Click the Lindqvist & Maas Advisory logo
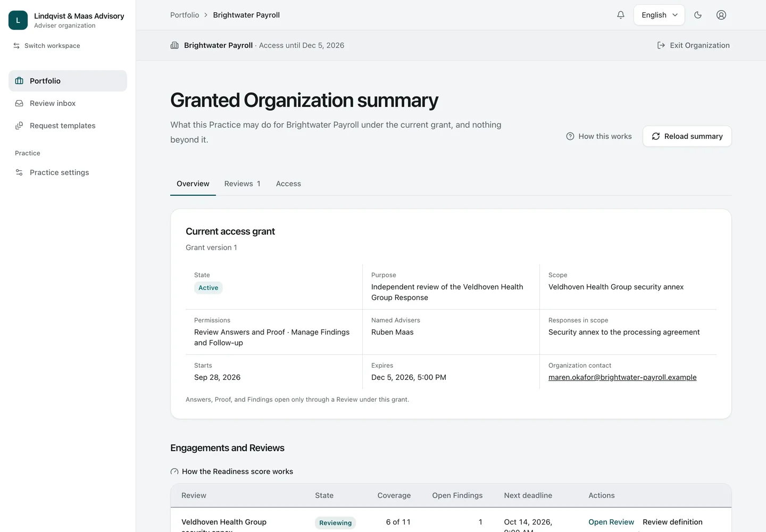 point(18,20)
